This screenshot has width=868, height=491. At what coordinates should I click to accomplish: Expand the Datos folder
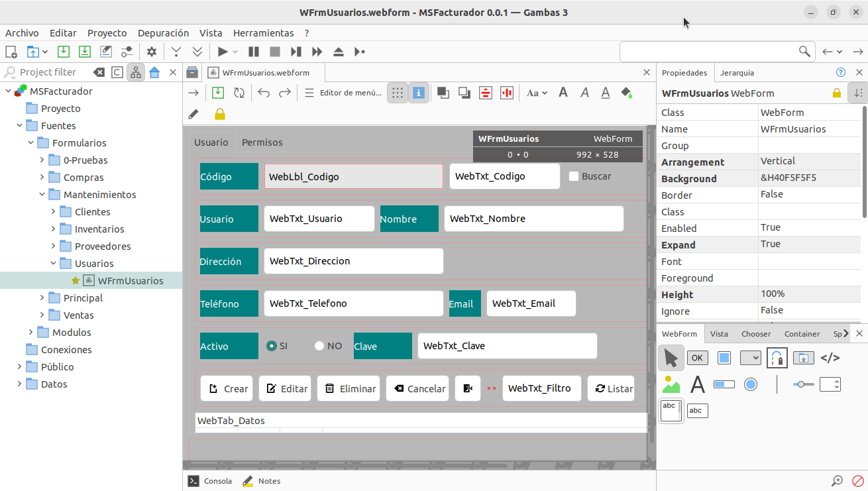tap(19, 384)
